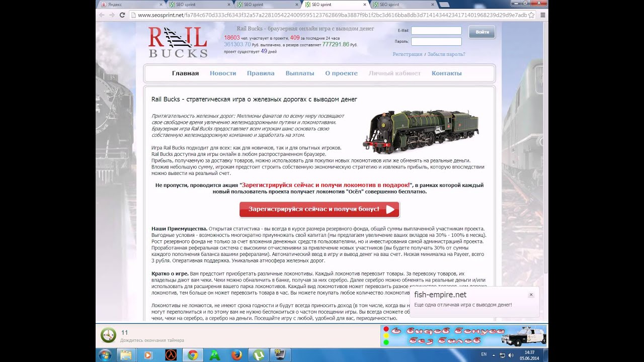Switch to the Яндекс browser tab

pyautogui.click(x=131, y=5)
